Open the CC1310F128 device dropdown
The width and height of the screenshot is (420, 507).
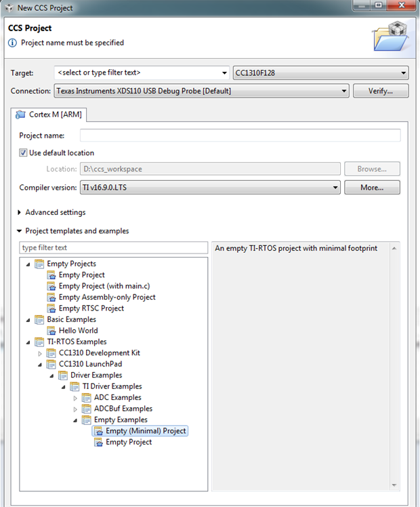(x=403, y=73)
